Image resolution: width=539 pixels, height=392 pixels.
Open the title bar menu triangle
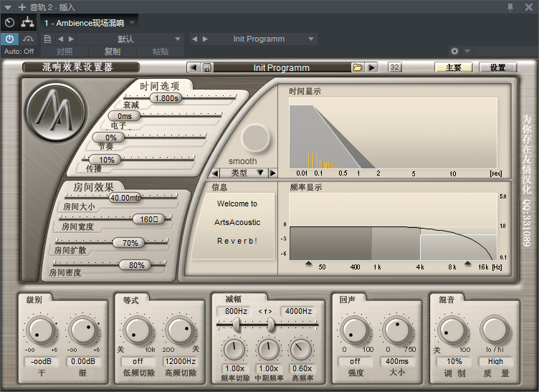click(x=8, y=7)
